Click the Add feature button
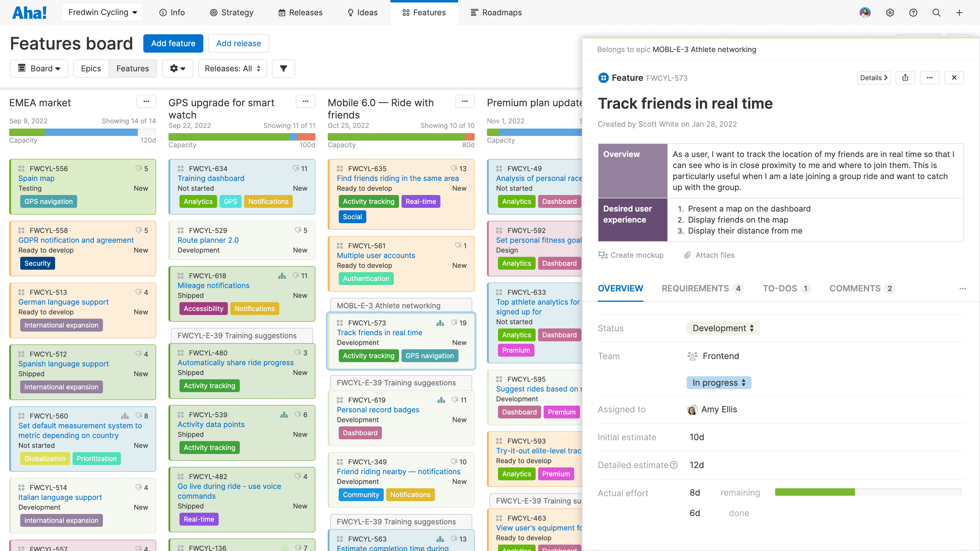Image resolution: width=980 pixels, height=551 pixels. tap(173, 43)
